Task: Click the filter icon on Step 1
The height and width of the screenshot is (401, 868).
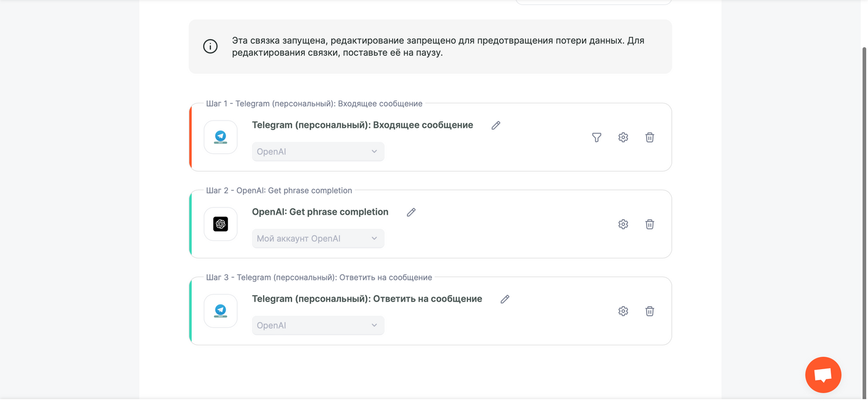Action: 596,137
